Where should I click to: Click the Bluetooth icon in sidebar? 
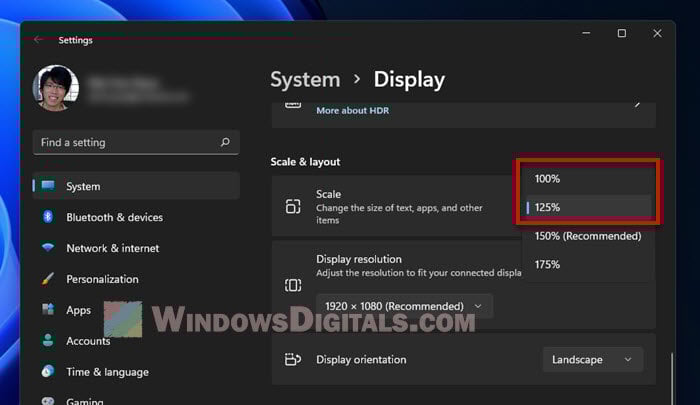pos(48,217)
